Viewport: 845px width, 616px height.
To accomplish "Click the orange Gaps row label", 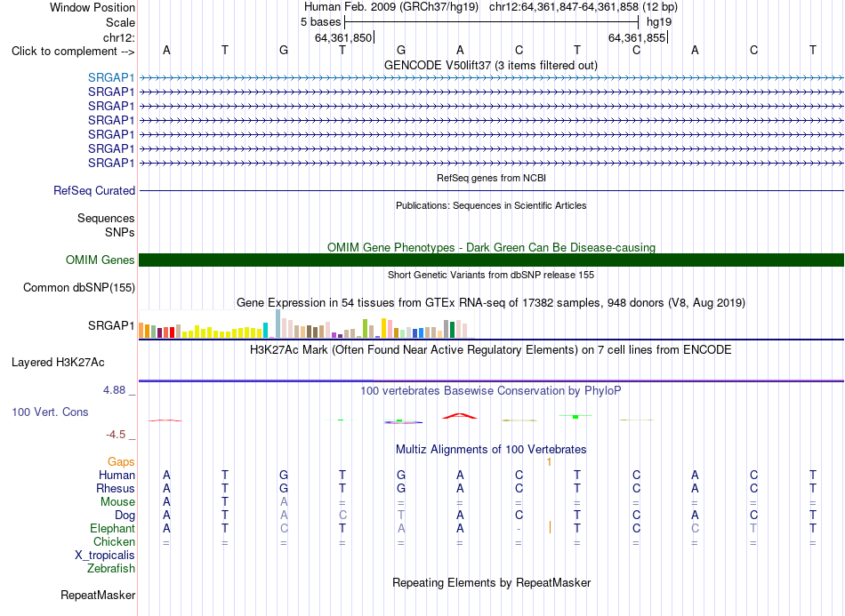I will pos(121,461).
